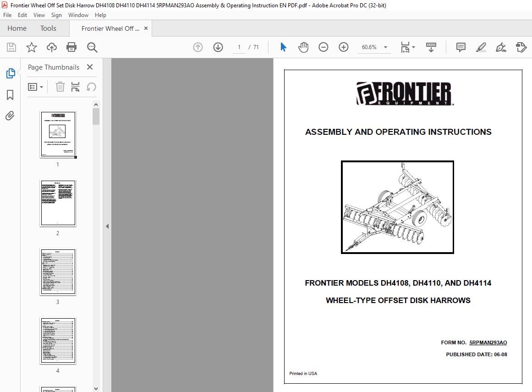The image size is (532, 392).
Task: Open the Find text magnifier tool
Action: pos(92,47)
